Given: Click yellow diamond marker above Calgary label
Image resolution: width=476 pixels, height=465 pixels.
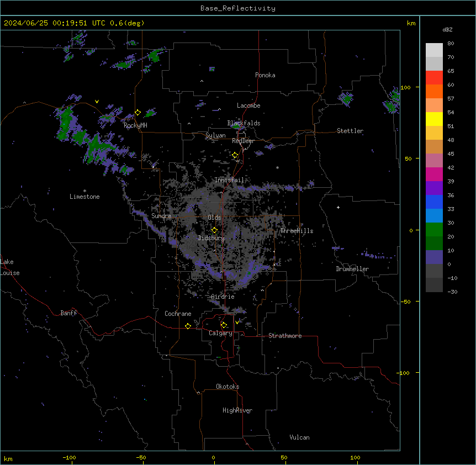Looking at the screenshot, I should [x=224, y=325].
